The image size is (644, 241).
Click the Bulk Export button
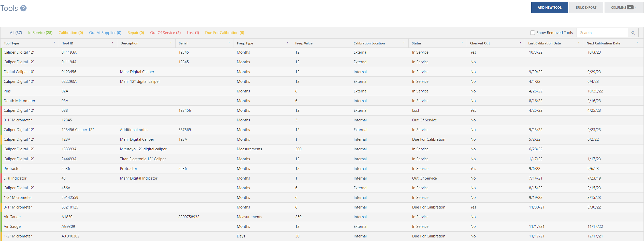click(x=586, y=7)
